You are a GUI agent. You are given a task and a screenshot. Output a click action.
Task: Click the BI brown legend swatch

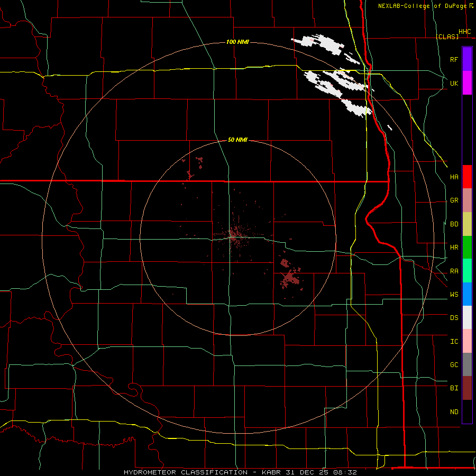tap(467, 388)
